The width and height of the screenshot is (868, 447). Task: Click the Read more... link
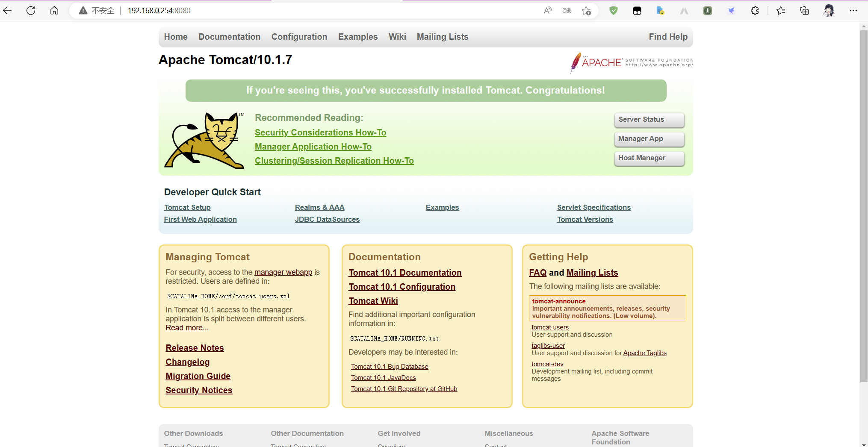click(187, 328)
